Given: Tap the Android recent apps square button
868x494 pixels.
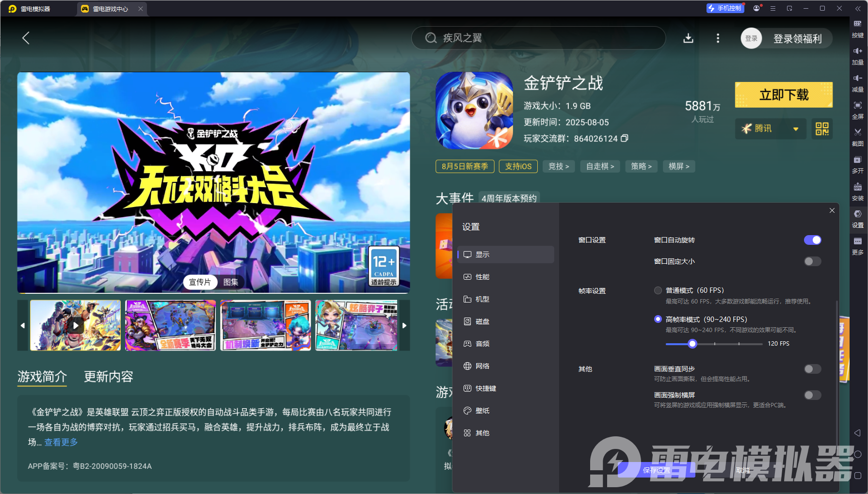Looking at the screenshot, I should click(857, 476).
